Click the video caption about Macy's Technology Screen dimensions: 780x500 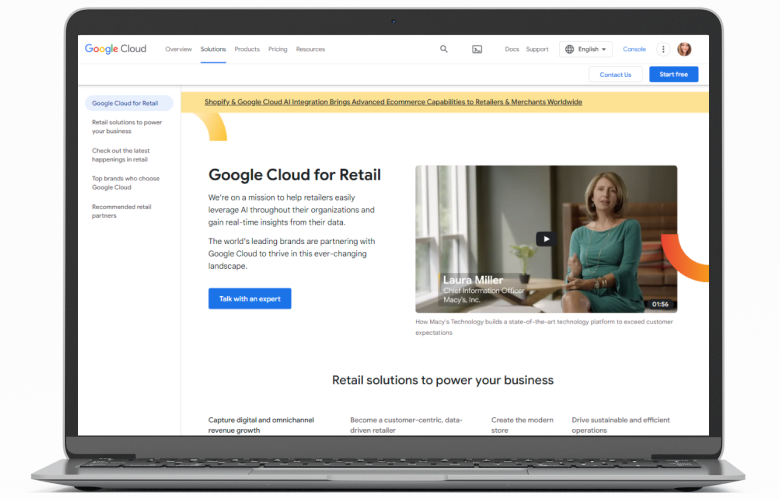(544, 327)
